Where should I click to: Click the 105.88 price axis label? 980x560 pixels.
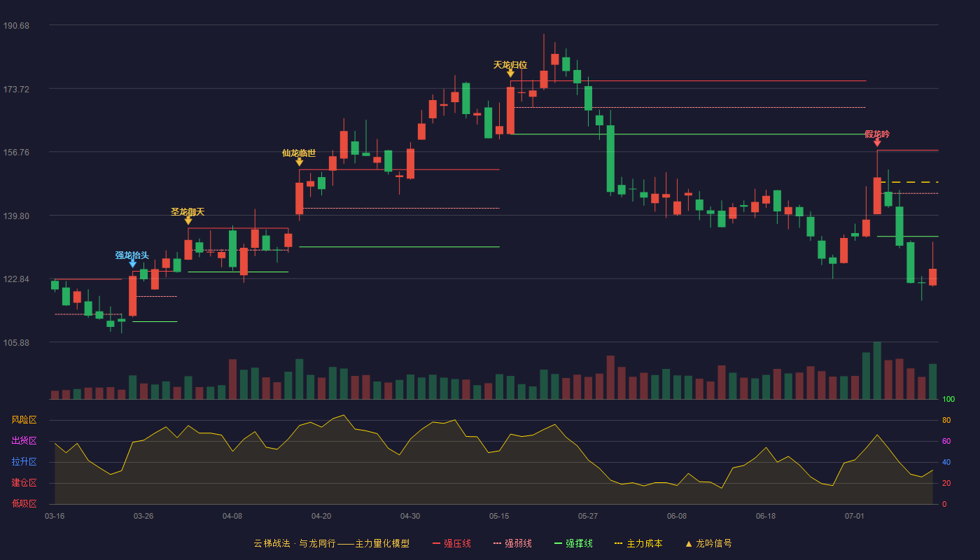16,342
